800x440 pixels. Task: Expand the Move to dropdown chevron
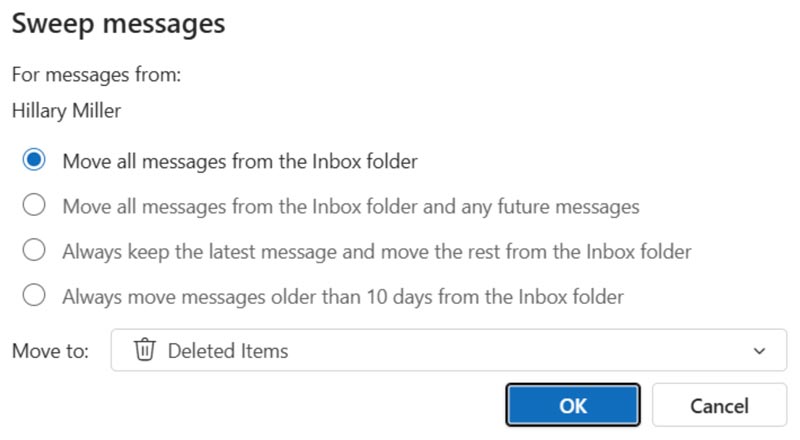click(759, 351)
